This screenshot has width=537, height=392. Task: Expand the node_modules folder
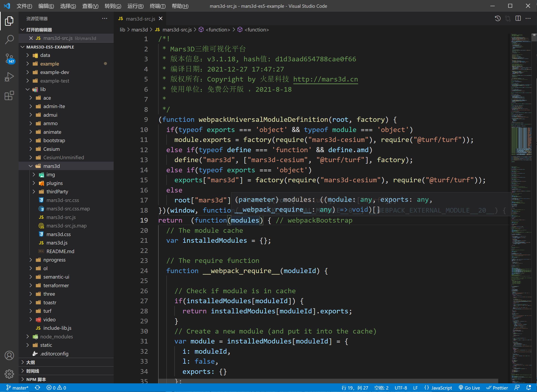66,336
